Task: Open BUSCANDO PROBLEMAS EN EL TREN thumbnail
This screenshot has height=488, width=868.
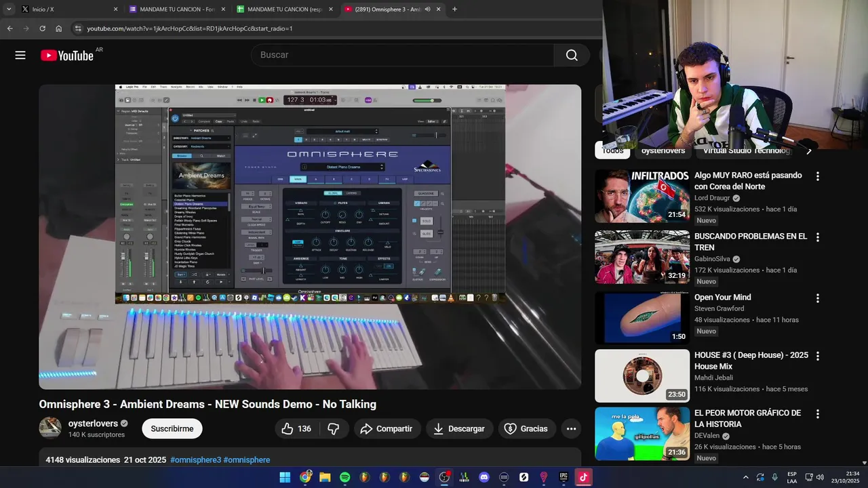Action: coord(642,257)
